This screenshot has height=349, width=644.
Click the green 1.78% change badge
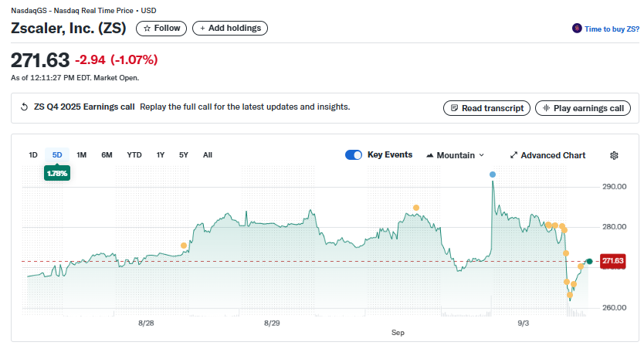click(x=57, y=173)
